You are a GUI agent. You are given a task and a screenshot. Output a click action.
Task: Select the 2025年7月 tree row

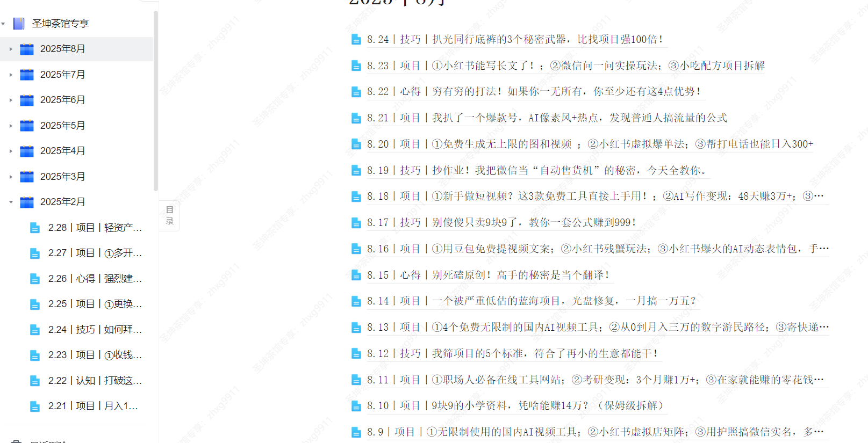pyautogui.click(x=76, y=75)
